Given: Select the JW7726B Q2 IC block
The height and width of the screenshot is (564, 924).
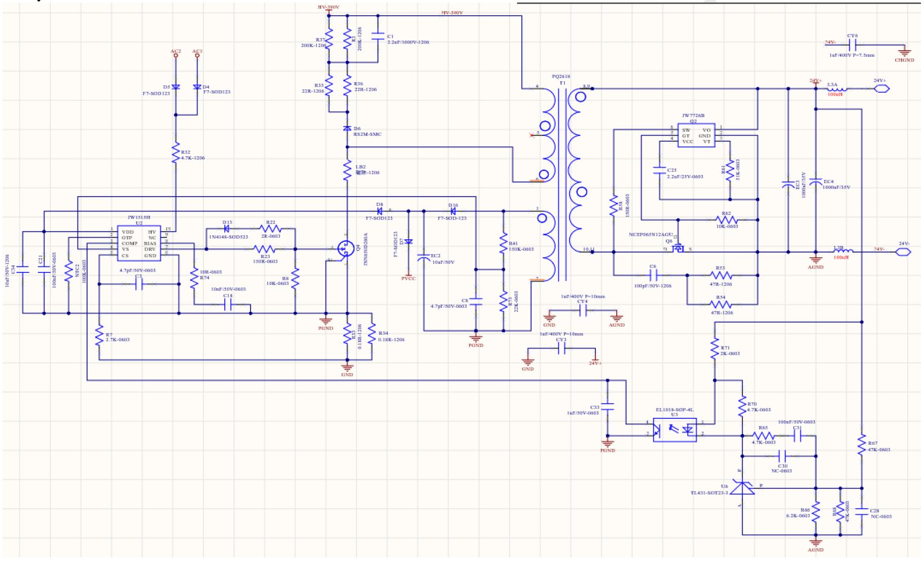Looking at the screenshot, I should point(696,135).
